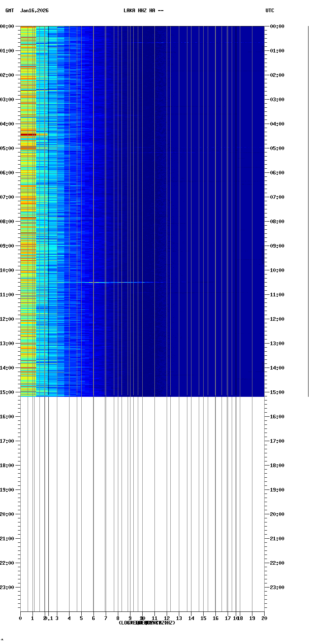Click the Jan16,2026 date text
This screenshot has width=326, height=644.
[34, 11]
